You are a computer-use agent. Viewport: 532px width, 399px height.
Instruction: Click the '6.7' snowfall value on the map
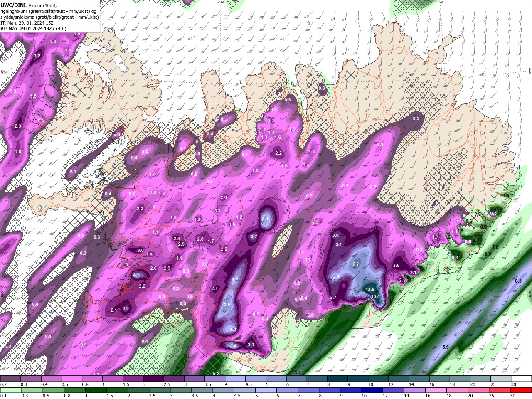point(356,264)
